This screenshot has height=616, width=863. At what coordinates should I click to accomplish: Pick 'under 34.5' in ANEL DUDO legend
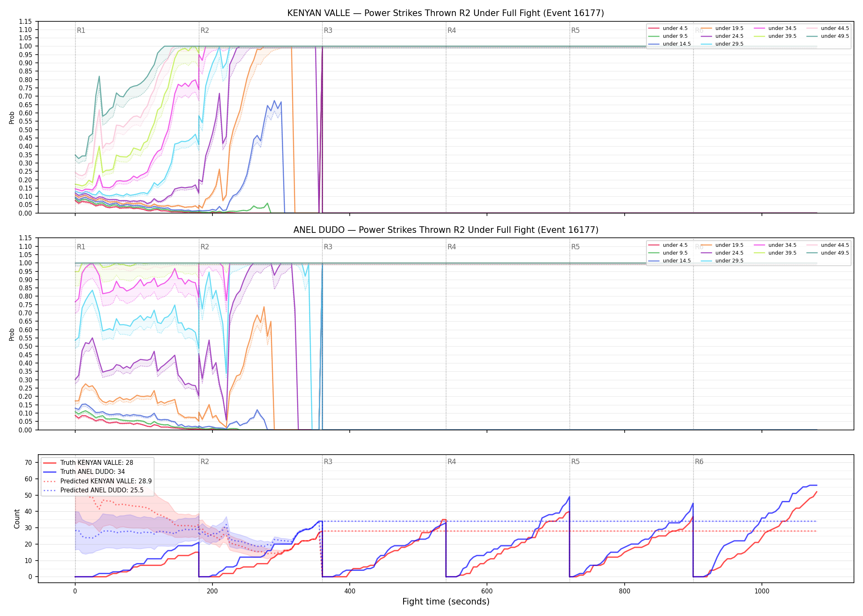pos(775,245)
